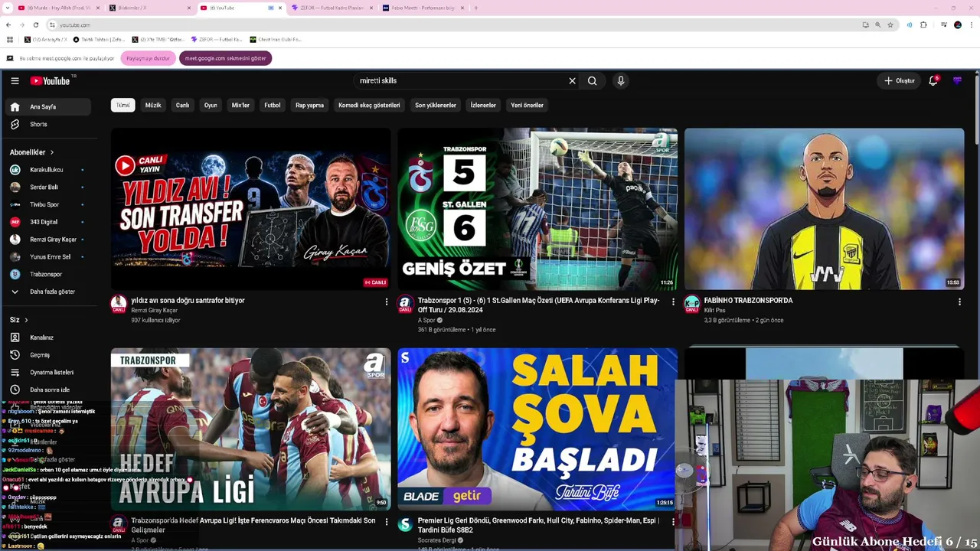Expand the Abonelikler section

pyautogui.click(x=31, y=152)
